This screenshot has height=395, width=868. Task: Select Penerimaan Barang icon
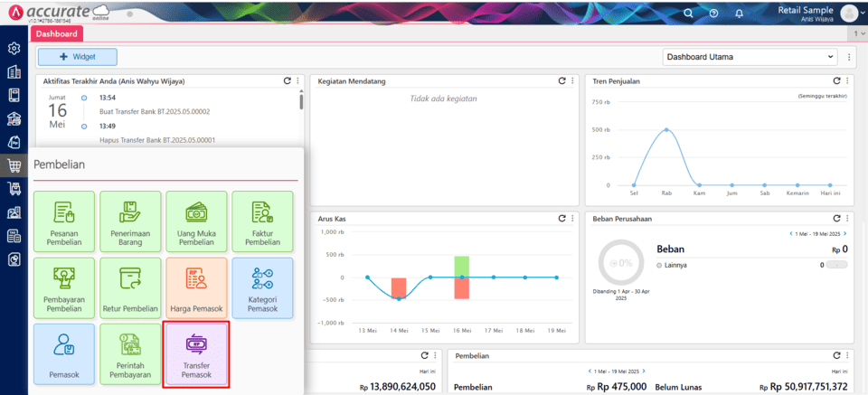point(130,221)
